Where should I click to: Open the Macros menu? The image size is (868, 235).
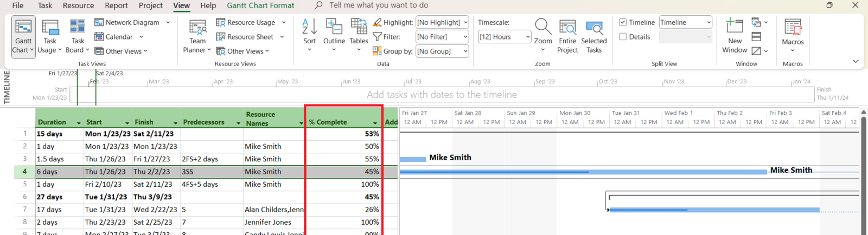click(x=793, y=36)
